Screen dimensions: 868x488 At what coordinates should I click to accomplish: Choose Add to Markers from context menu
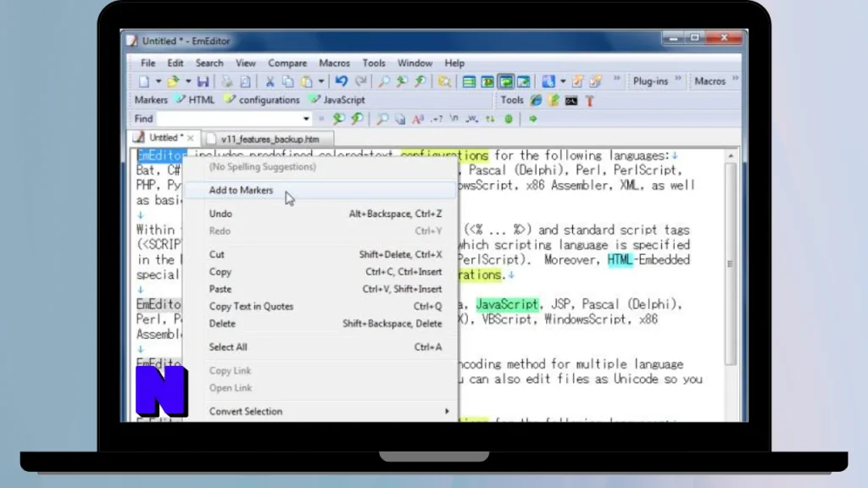319,191
